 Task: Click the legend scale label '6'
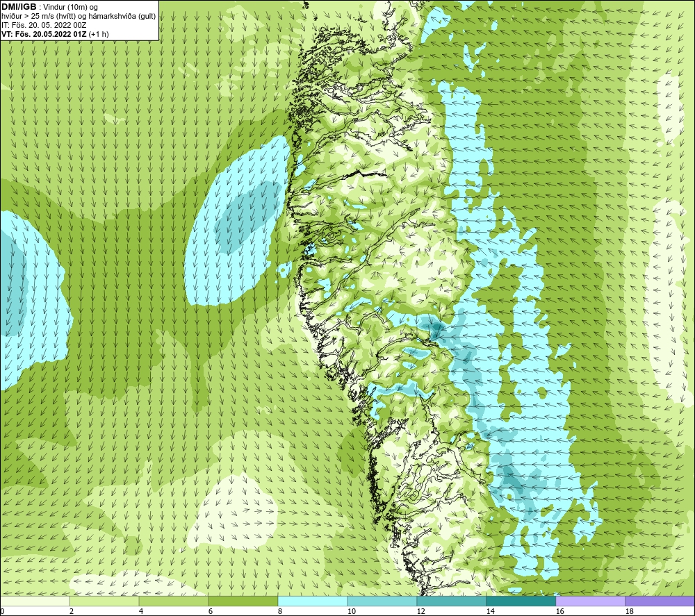[211, 611]
